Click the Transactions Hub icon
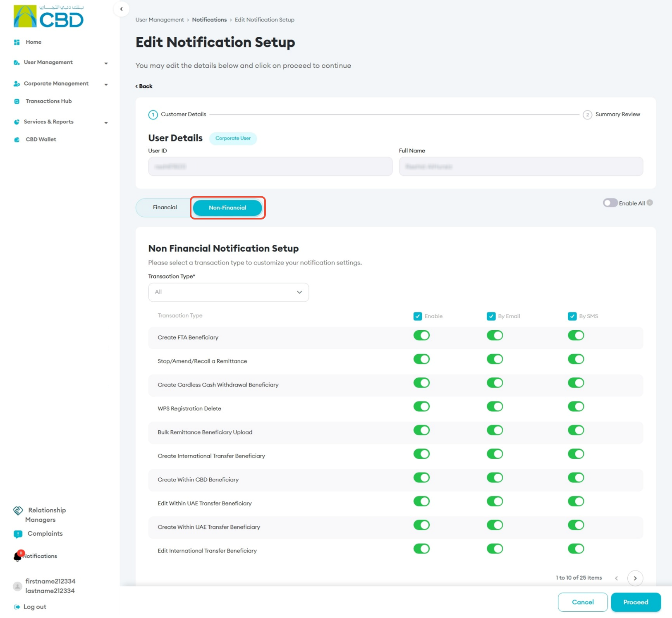 (x=17, y=101)
